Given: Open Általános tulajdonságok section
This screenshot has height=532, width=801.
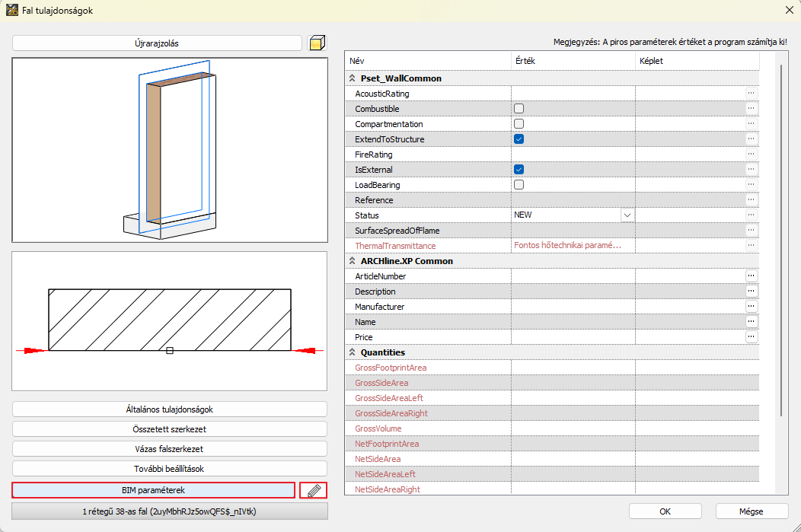Looking at the screenshot, I should click(170, 409).
